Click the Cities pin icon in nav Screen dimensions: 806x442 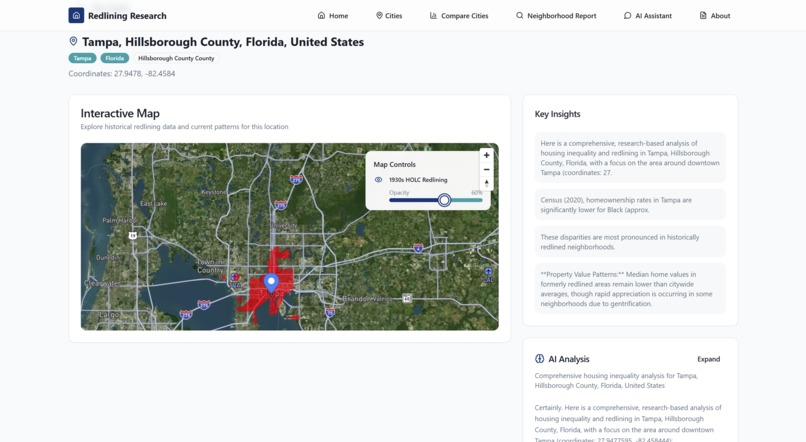(x=379, y=15)
